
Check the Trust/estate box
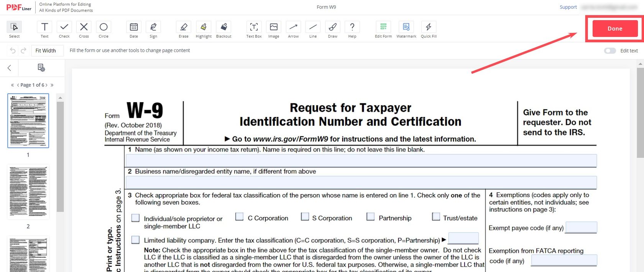click(x=436, y=217)
